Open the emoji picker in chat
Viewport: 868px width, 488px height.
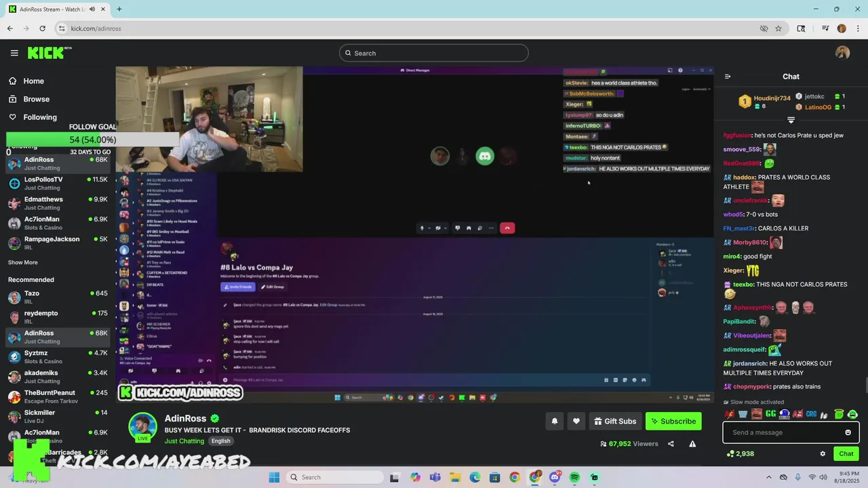click(x=848, y=432)
